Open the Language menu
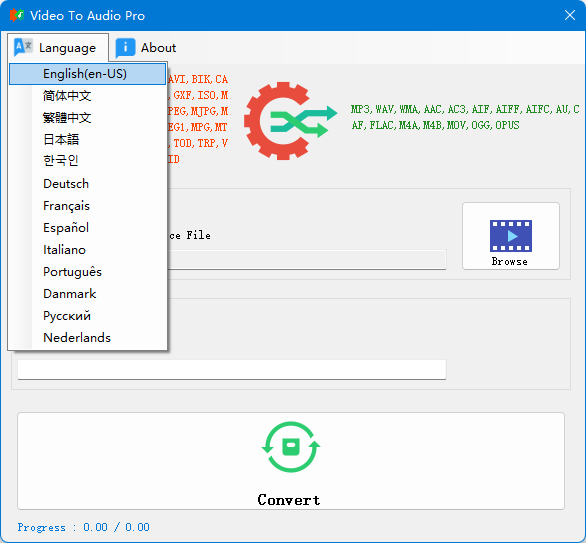The width and height of the screenshot is (586, 543). pos(58,47)
